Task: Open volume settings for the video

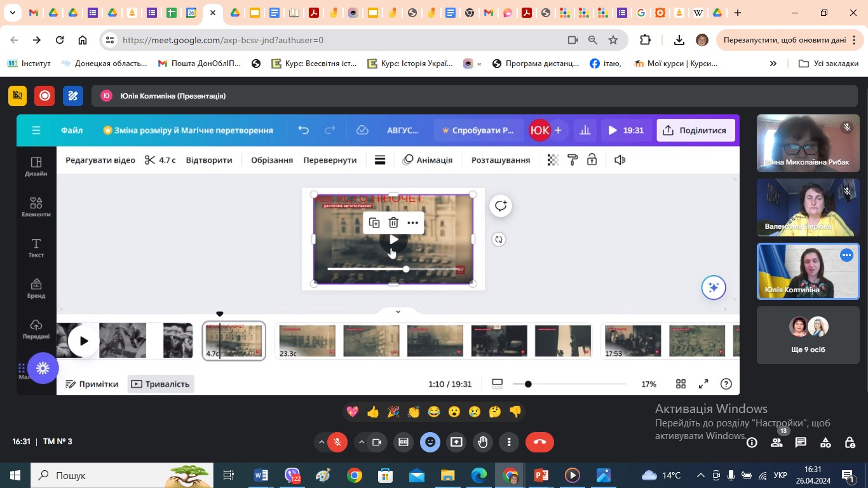Action: [620, 160]
